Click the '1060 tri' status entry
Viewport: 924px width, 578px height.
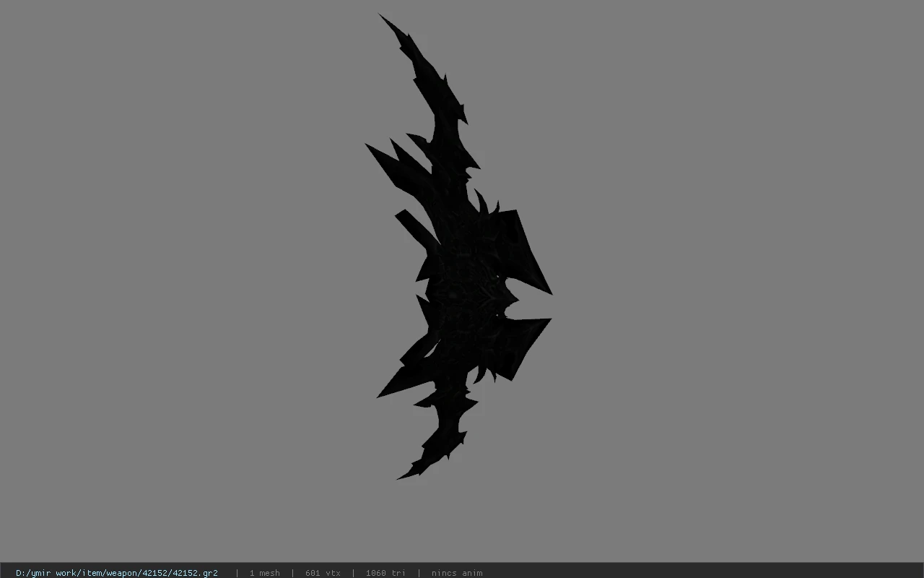tap(385, 573)
